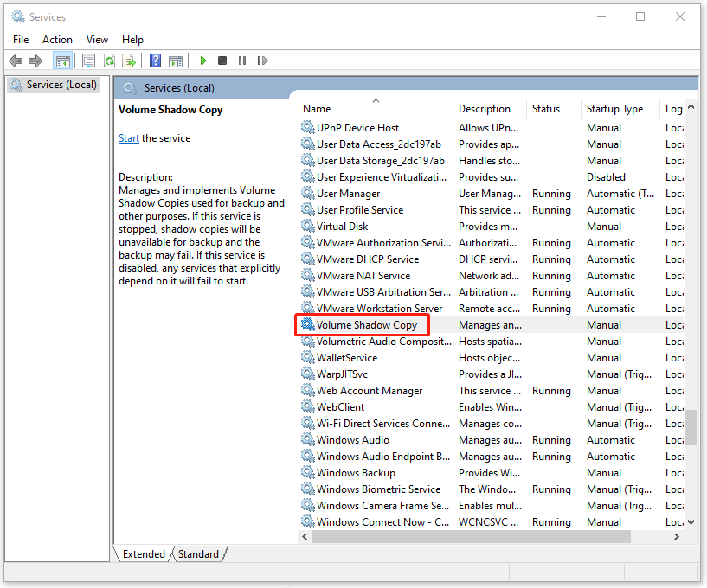Select Services (Local) in the console tree
The image size is (707, 588).
[54, 85]
